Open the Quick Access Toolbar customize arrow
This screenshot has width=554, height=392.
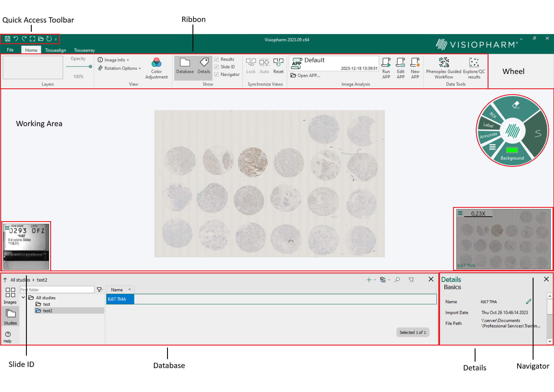(x=56, y=39)
